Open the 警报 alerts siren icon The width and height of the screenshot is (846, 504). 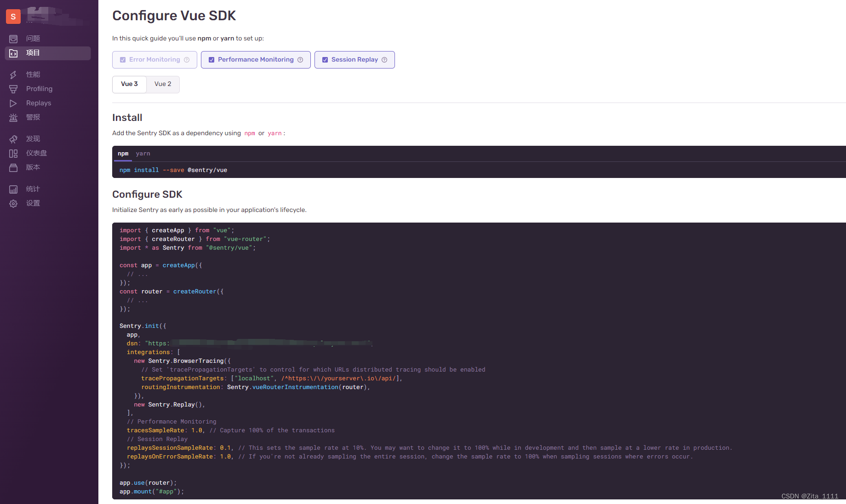point(13,117)
